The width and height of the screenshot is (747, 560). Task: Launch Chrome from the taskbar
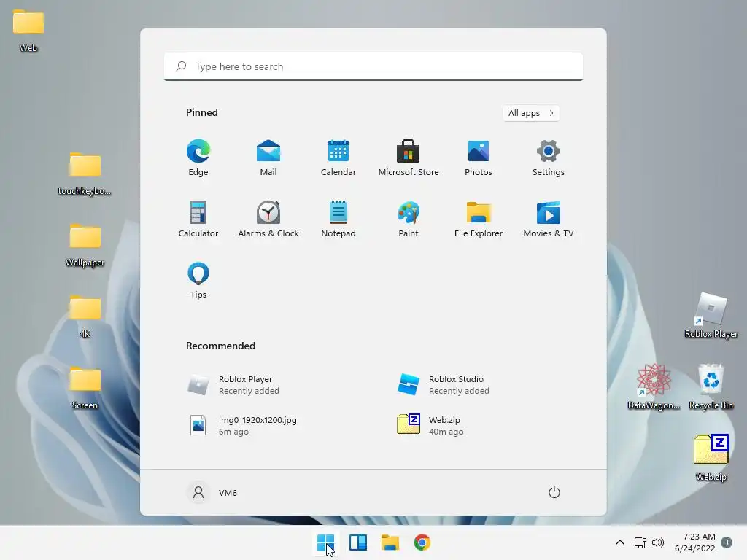(422, 542)
